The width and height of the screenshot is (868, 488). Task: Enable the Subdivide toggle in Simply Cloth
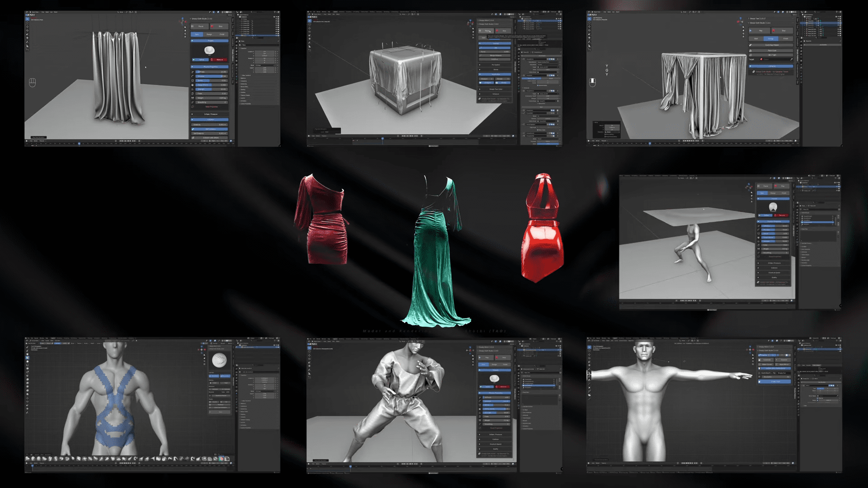click(495, 74)
